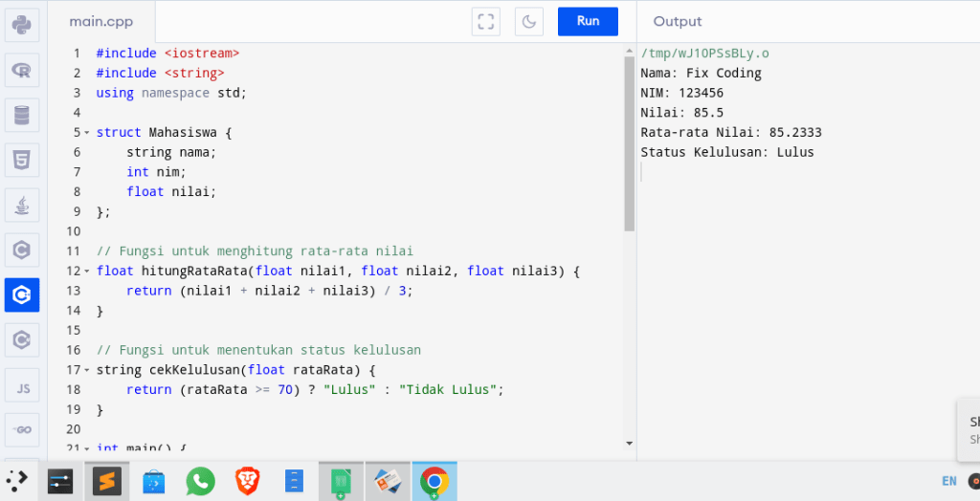Screen dimensions: 980x501
Task: Click the '#include <iostream>' line
Action: click(167, 54)
